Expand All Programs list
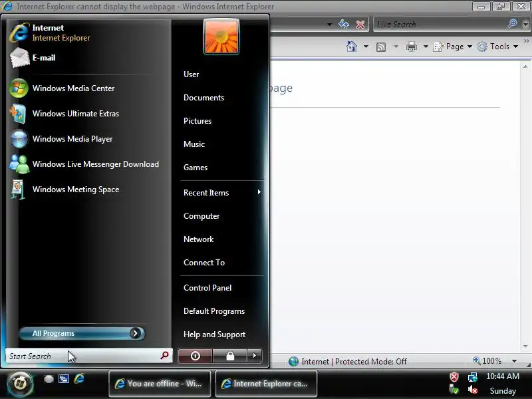This screenshot has width=532, height=399. [82, 334]
